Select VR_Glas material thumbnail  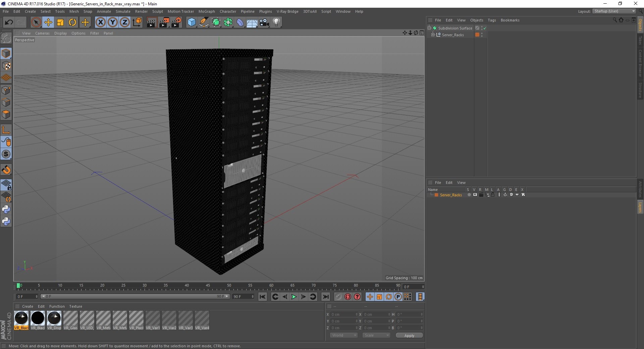(70, 320)
